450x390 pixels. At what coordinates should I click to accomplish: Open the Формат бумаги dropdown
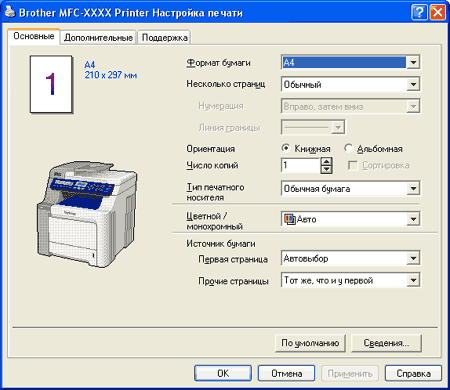point(413,62)
